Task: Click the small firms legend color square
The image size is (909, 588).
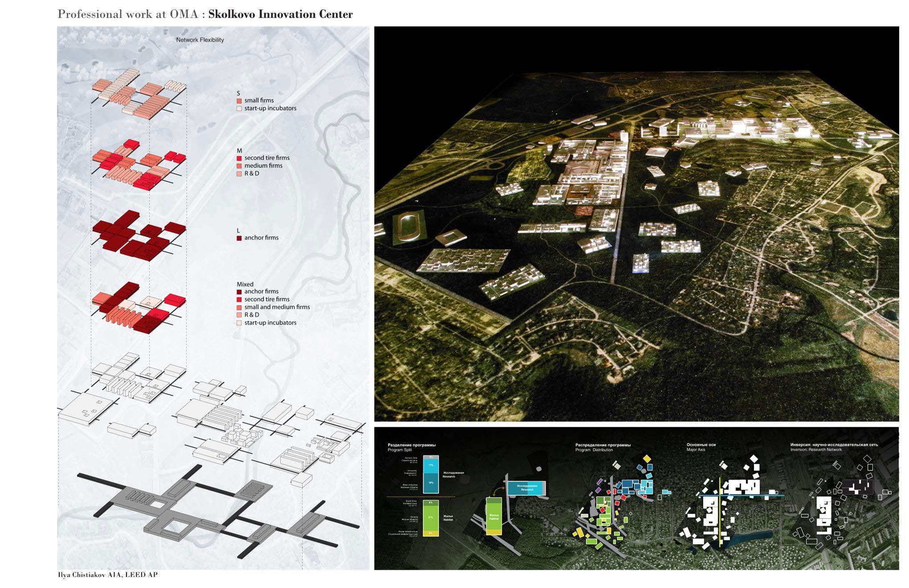Action: (239, 101)
